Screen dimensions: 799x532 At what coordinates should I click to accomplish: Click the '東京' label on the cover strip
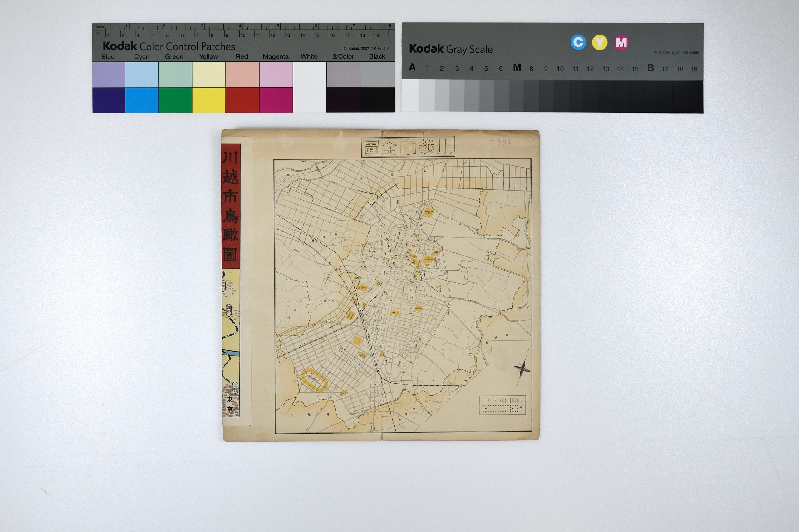[x=230, y=404]
